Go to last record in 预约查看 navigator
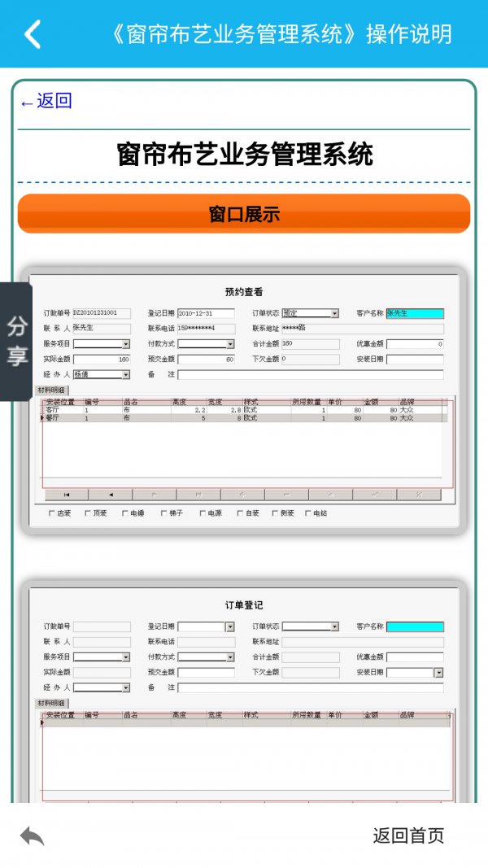The width and height of the screenshot is (488, 868). pyautogui.click(x=198, y=495)
